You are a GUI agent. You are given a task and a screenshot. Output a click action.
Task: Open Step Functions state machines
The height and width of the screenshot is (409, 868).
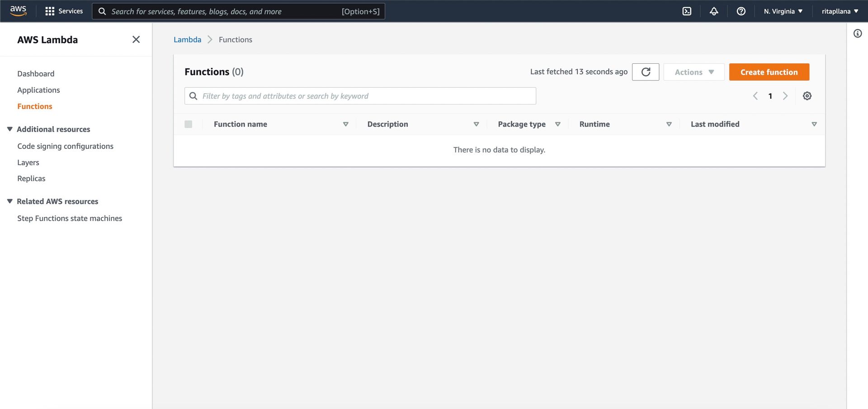click(x=70, y=219)
